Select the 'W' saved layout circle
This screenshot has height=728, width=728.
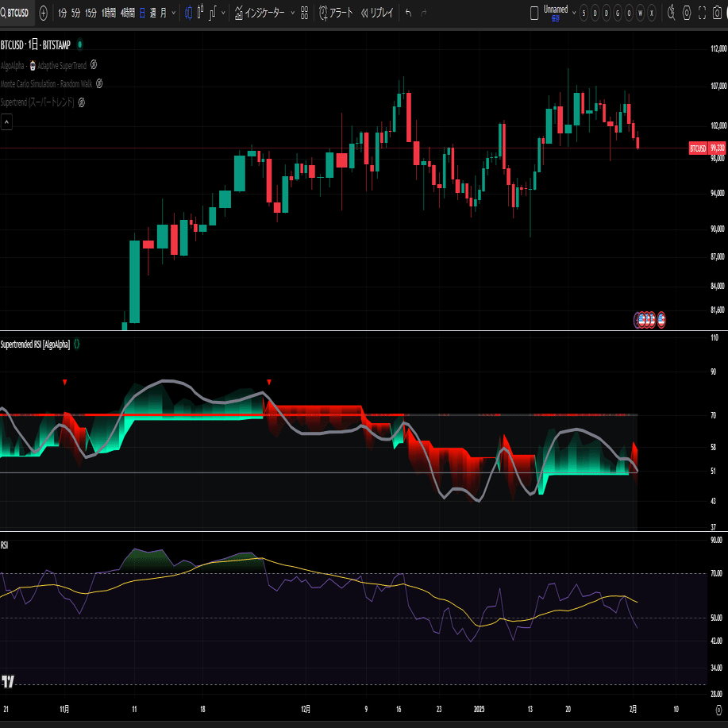tap(640, 13)
